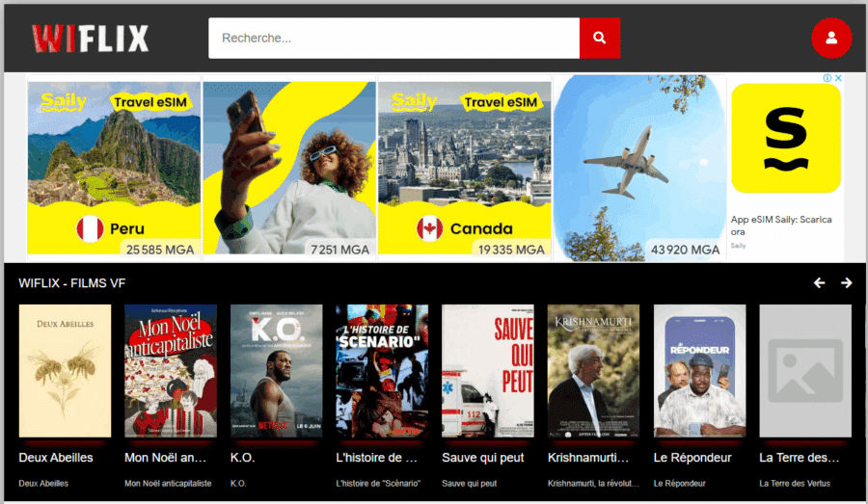Click the Le Répondeur title link

tap(692, 458)
